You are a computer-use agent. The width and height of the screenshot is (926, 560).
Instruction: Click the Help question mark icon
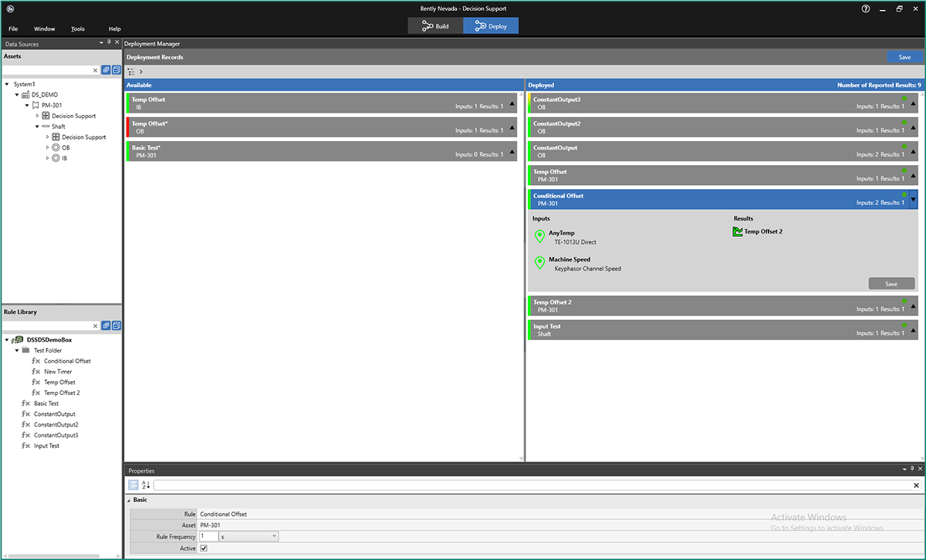pos(865,8)
